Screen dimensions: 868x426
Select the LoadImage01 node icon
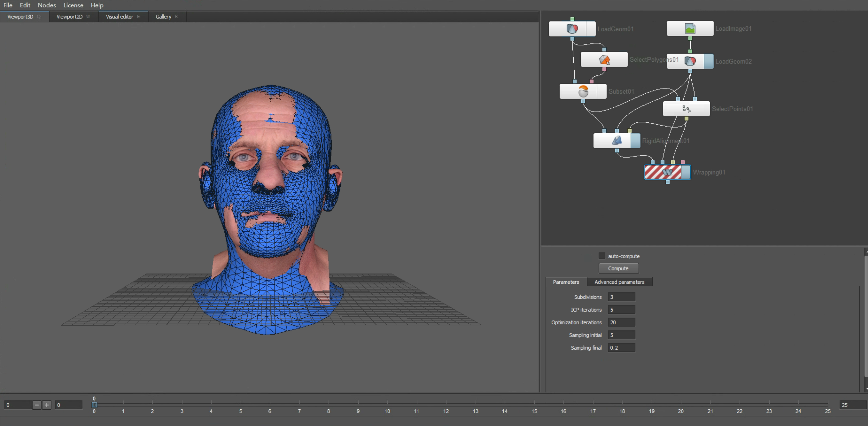(690, 29)
